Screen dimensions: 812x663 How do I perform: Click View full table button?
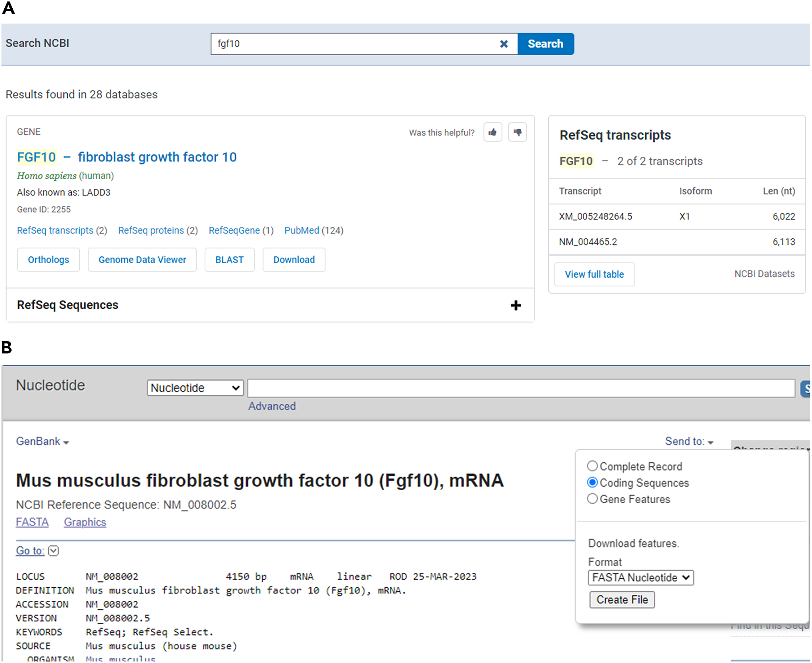click(x=594, y=274)
